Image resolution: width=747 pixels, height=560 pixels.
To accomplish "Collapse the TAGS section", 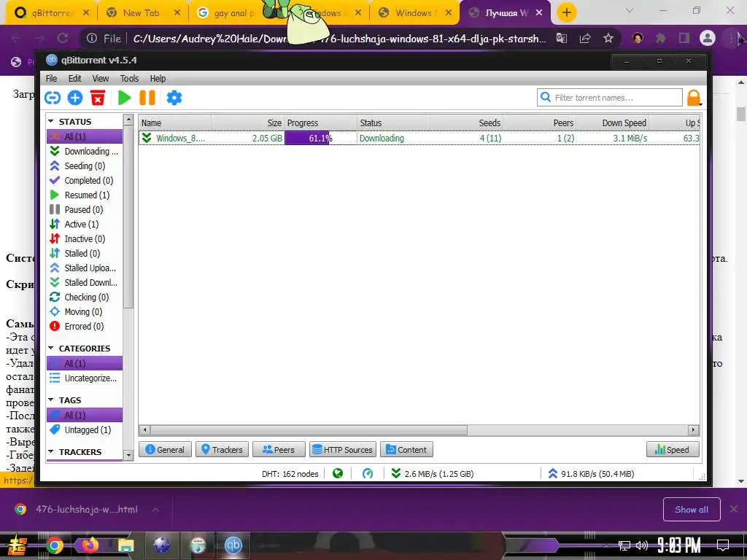I will click(51, 400).
